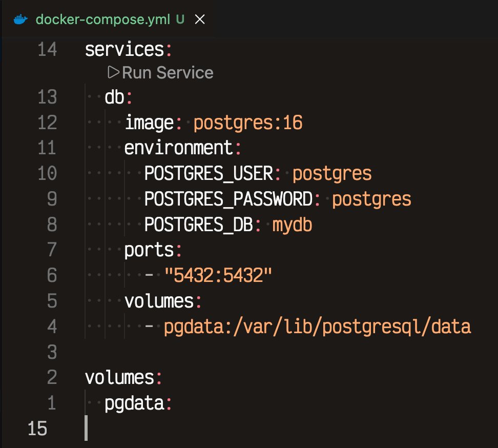
Task: Click the 'pgdata' key at file end
Action: pyautogui.click(x=134, y=403)
